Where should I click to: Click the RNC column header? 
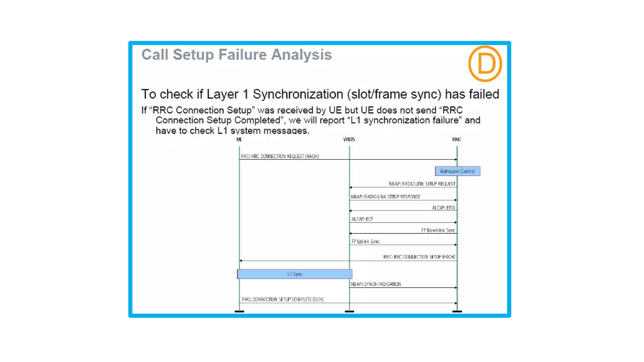point(457,140)
